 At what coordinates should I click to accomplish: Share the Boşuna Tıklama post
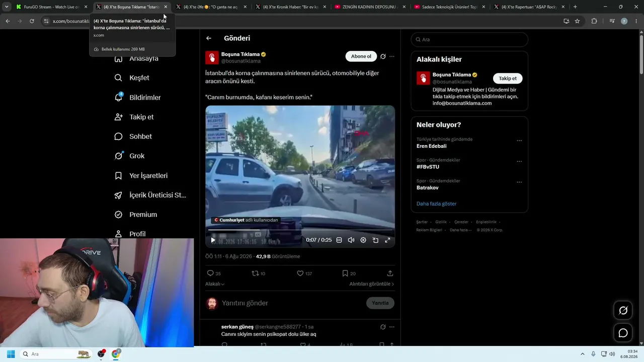[x=390, y=274]
